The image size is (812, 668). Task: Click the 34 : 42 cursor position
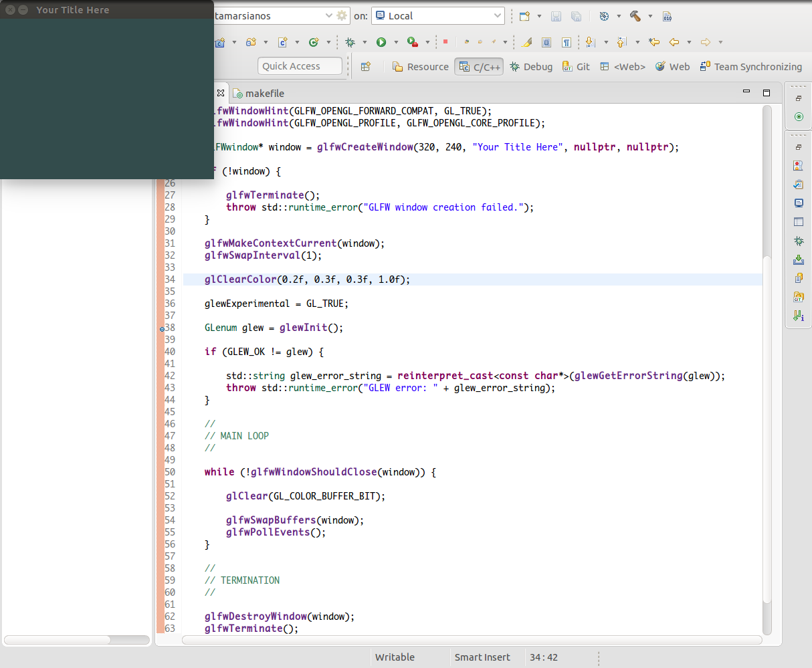pos(544,657)
